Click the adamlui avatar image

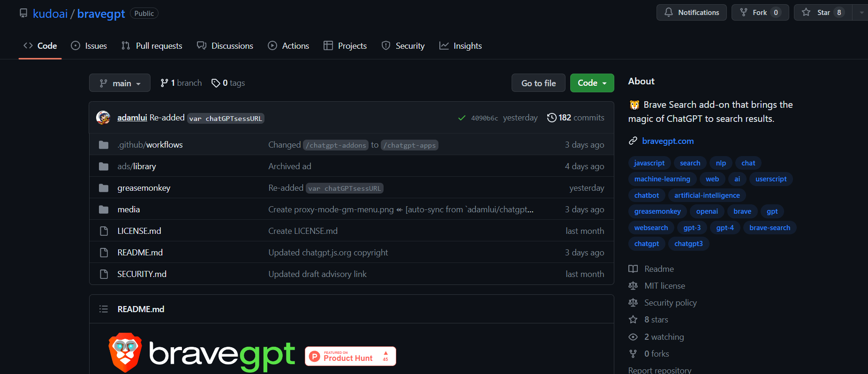(x=103, y=118)
